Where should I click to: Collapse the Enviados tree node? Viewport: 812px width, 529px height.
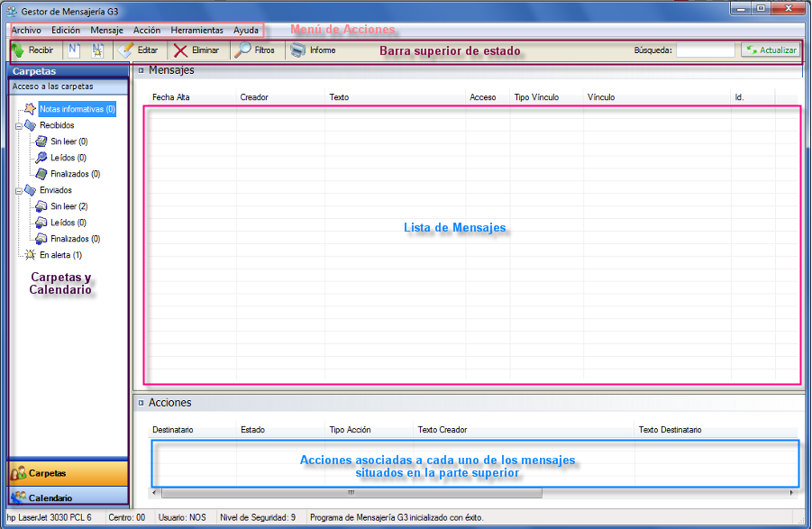tap(19, 191)
